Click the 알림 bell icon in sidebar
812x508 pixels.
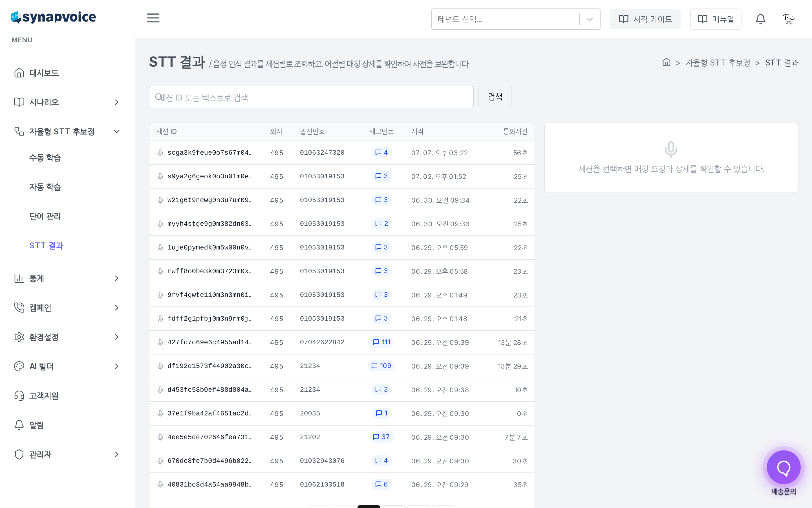[19, 425]
